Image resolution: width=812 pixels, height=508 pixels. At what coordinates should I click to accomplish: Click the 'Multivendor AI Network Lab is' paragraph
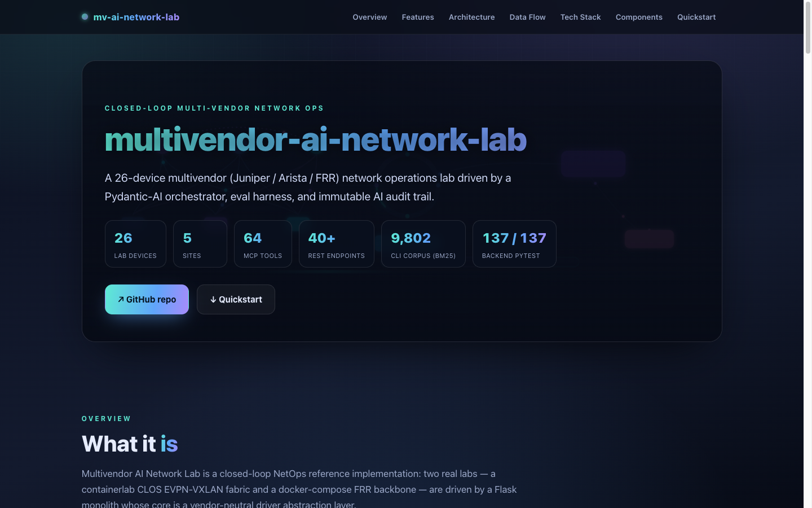[x=299, y=489]
